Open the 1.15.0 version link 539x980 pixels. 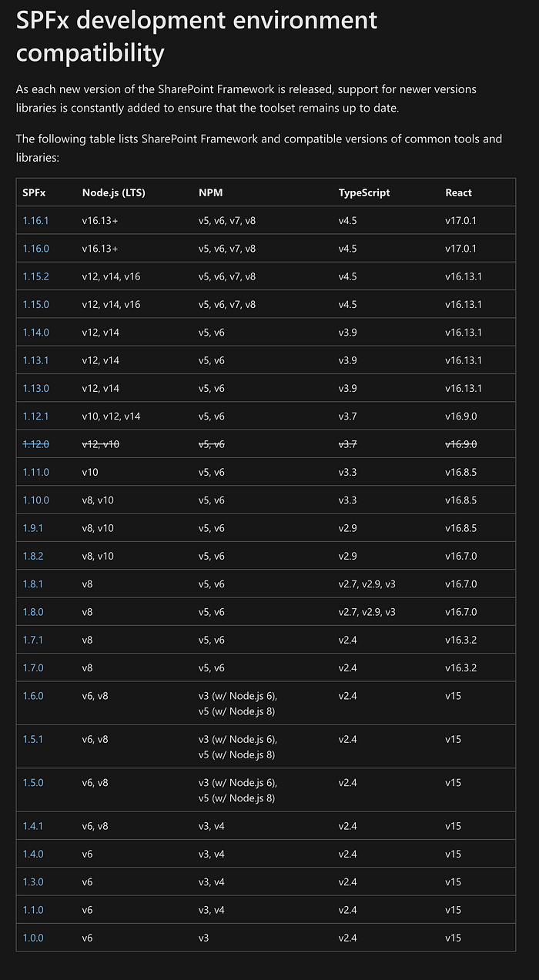point(35,304)
